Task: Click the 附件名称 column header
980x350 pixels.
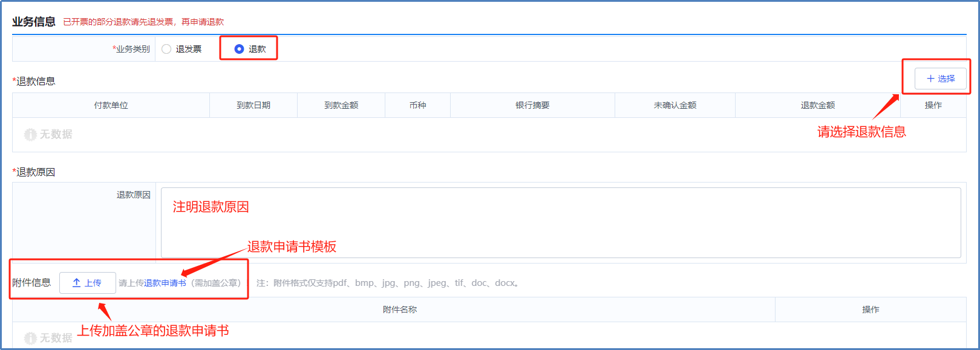Action: pos(400,309)
